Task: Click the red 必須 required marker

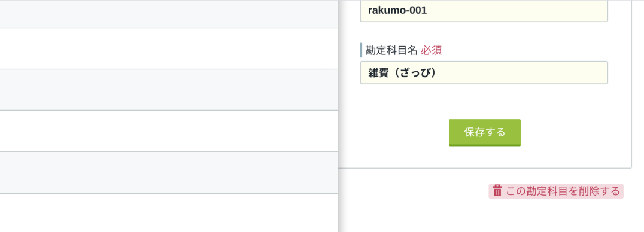Action: pos(432,50)
